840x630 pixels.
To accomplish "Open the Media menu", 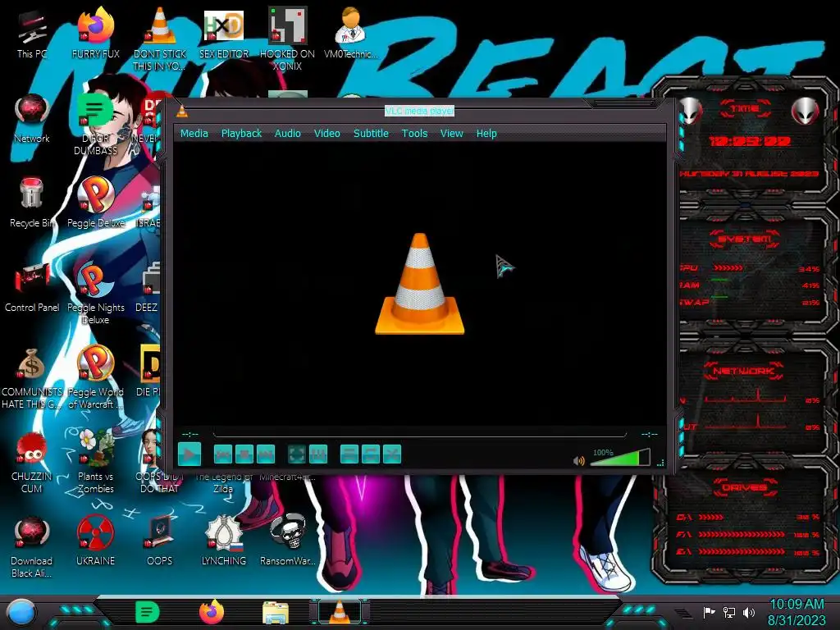I will tap(194, 134).
